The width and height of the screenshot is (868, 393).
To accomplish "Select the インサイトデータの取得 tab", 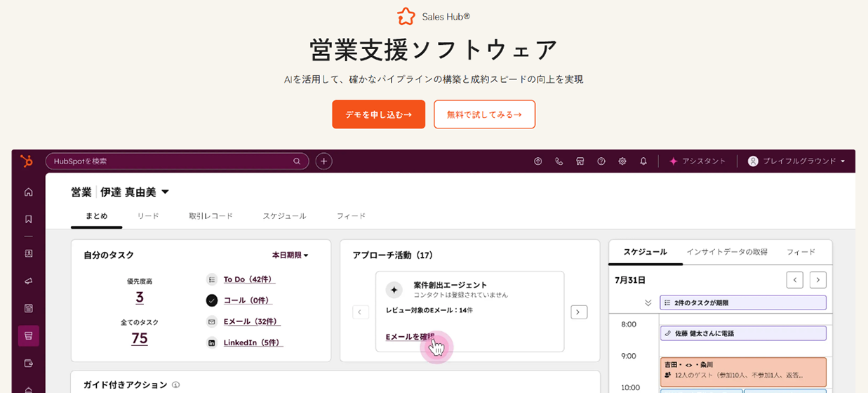I will (x=726, y=252).
